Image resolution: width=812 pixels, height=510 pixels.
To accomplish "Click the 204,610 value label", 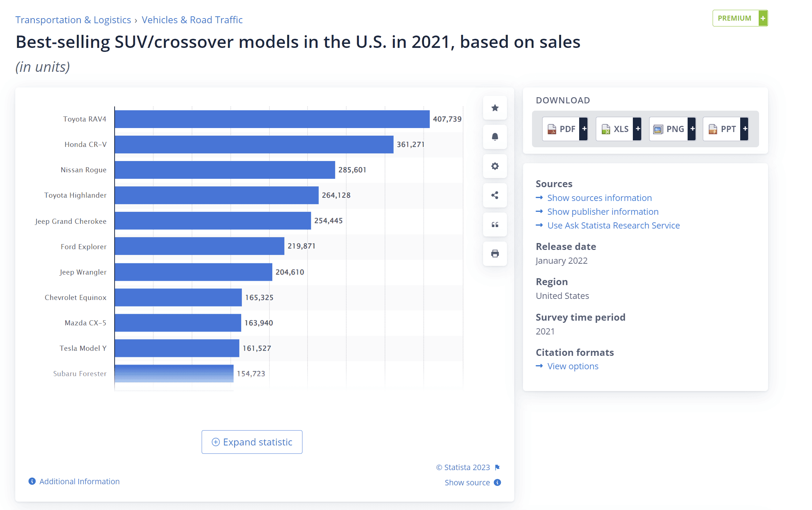I will tap(290, 272).
